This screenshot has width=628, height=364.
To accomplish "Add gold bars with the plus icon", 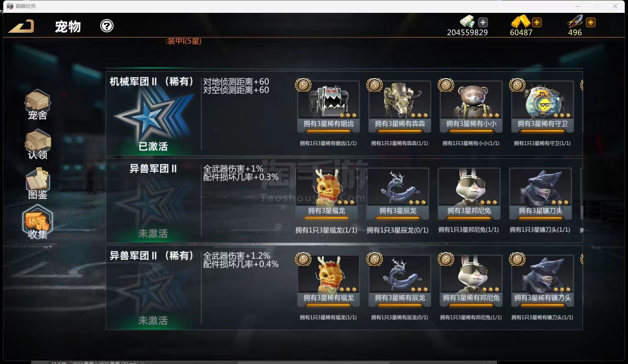I will click(537, 22).
